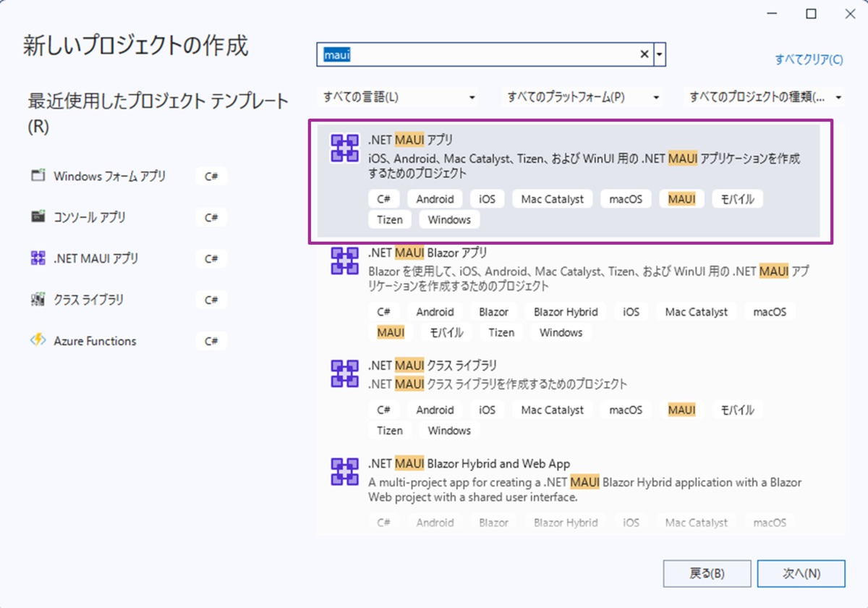Click the Windows フォーム アプリ icon in recent templates
This screenshot has height=608, width=868.
[38, 176]
